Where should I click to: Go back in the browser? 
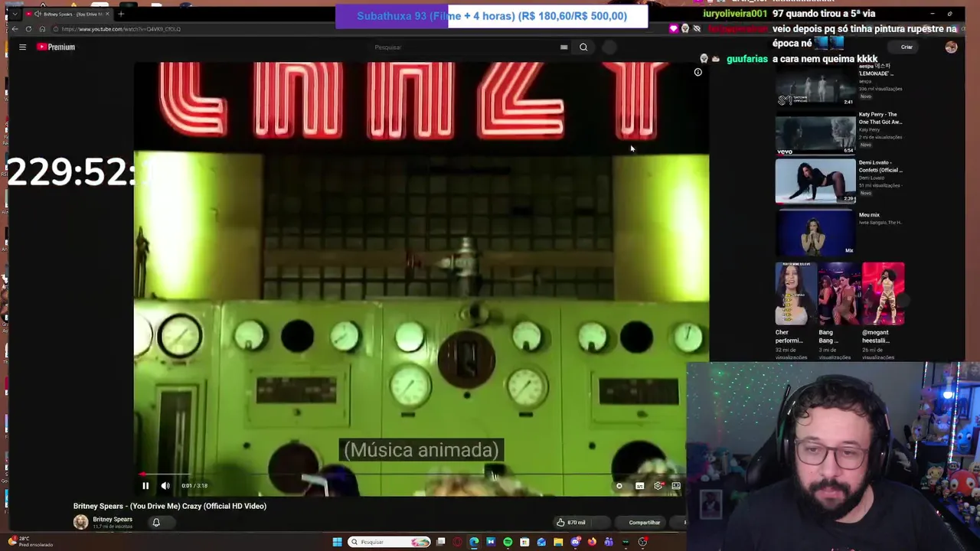point(15,29)
